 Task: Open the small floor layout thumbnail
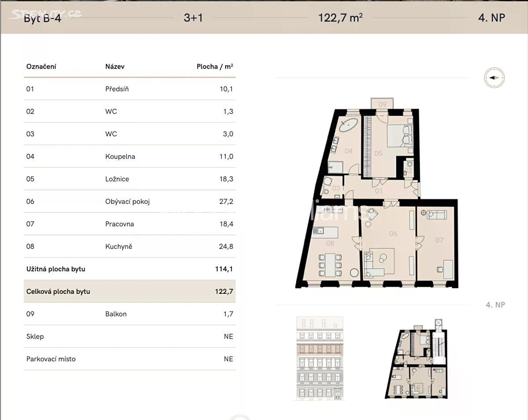(416, 364)
